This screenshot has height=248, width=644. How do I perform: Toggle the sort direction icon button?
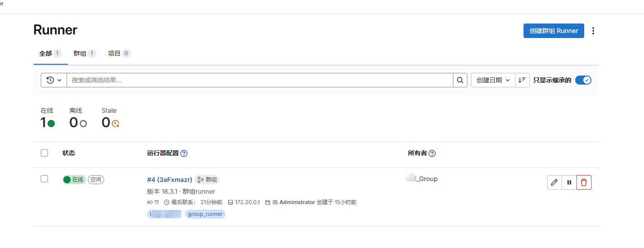point(522,80)
